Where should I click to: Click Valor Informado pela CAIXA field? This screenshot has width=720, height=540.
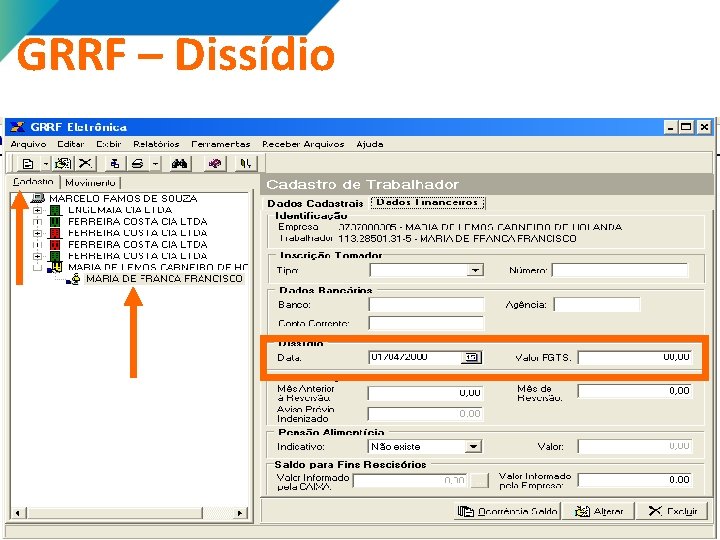coord(410,481)
